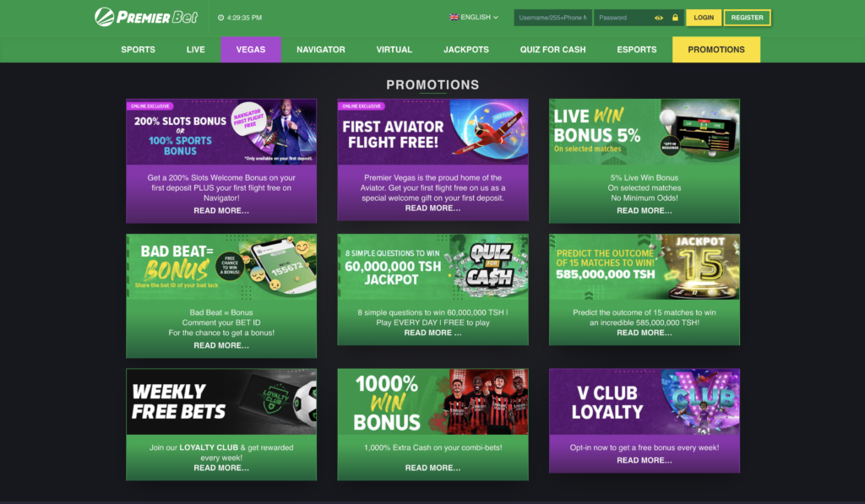The height and width of the screenshot is (504, 865).
Task: Click the padlock icon beside password
Action: (675, 18)
